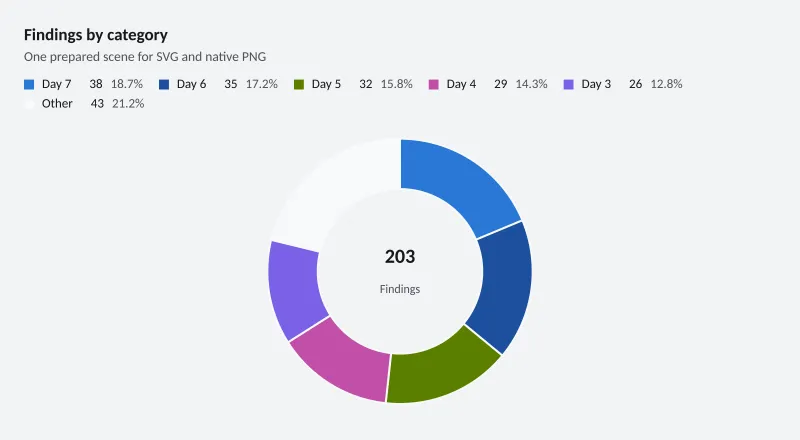
Task: Click the 21.2% percentage value
Action: [x=128, y=104]
